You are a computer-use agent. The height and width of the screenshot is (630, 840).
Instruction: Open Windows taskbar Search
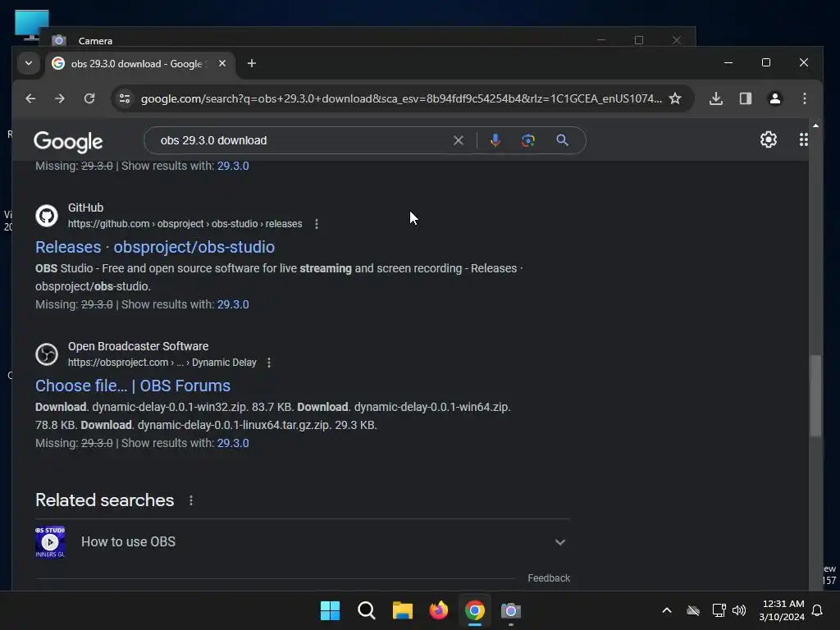[367, 610]
